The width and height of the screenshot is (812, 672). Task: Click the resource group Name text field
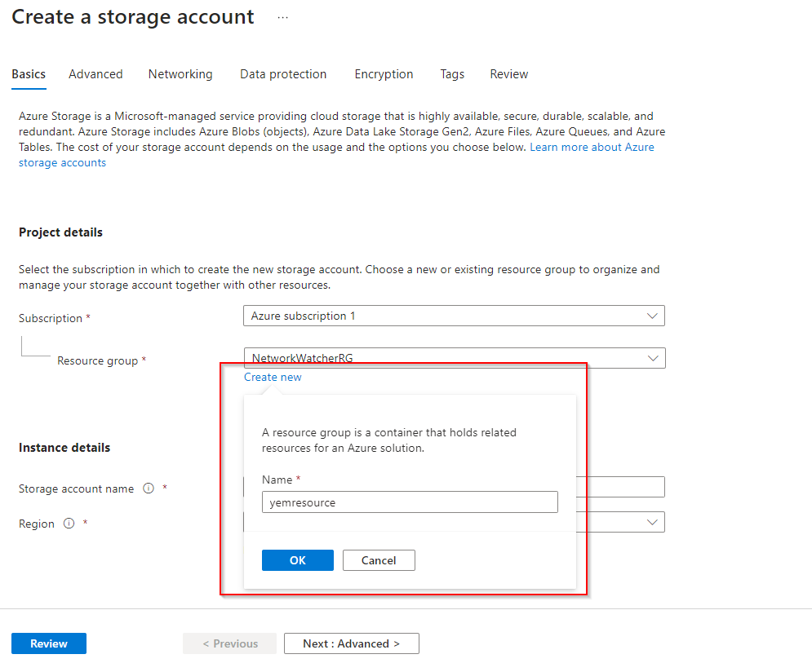[x=410, y=502]
